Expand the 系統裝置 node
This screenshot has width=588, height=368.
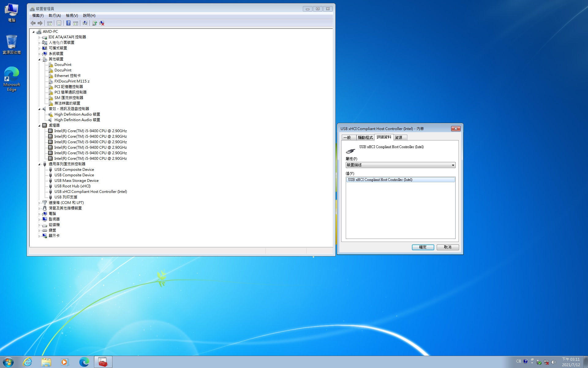[39, 54]
